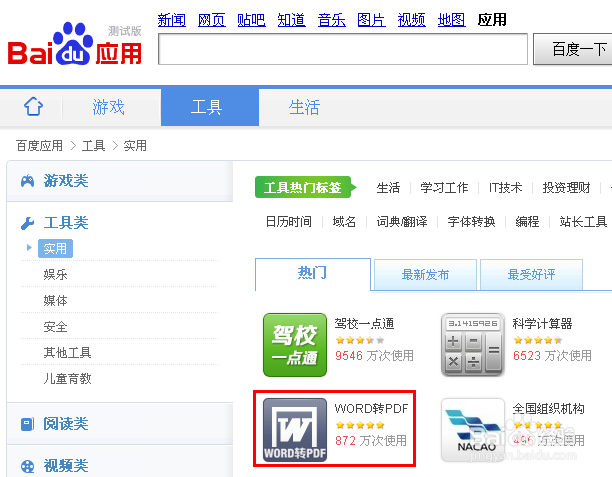Select the 工具 navigation tab
This screenshot has height=477, width=612.
pos(210,107)
